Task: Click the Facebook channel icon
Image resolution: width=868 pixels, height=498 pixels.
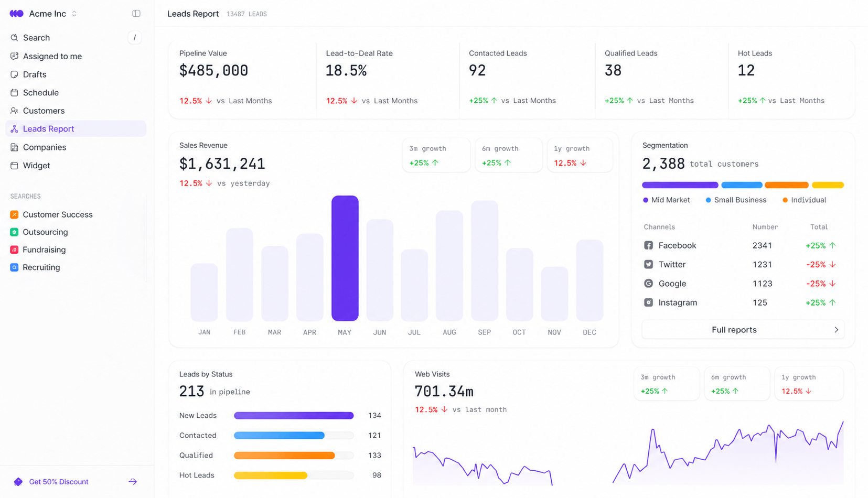Action: click(649, 245)
